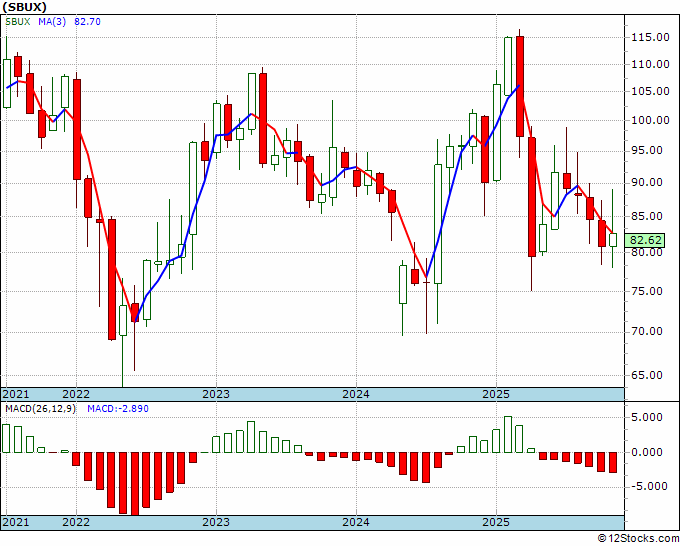Click the largest red MACD bar in mid-2022
The width and height of the screenshot is (680, 546).
135,484
